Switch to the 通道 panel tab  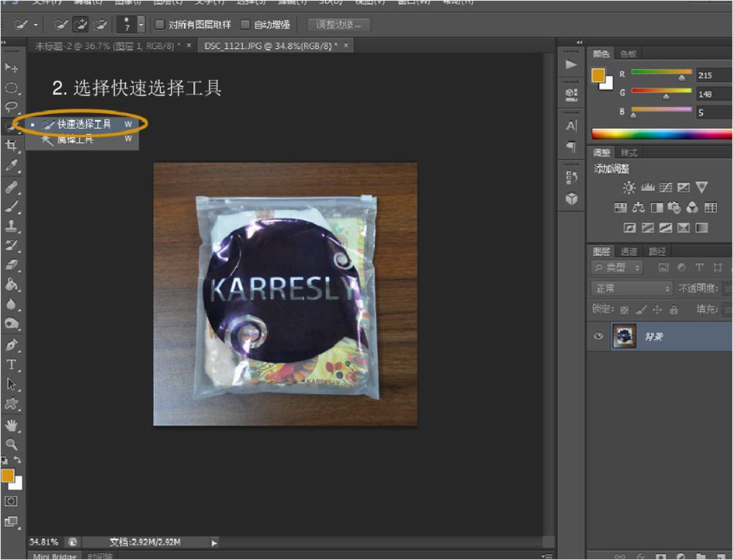(x=629, y=252)
